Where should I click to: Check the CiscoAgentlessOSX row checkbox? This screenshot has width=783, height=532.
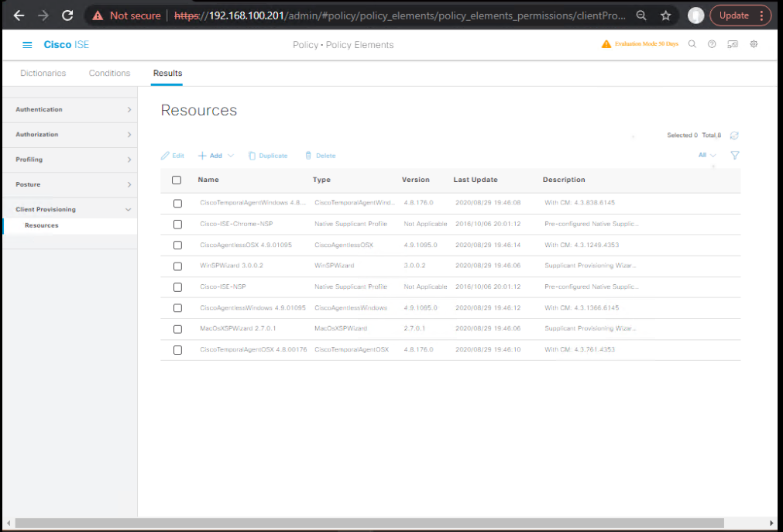pos(178,245)
